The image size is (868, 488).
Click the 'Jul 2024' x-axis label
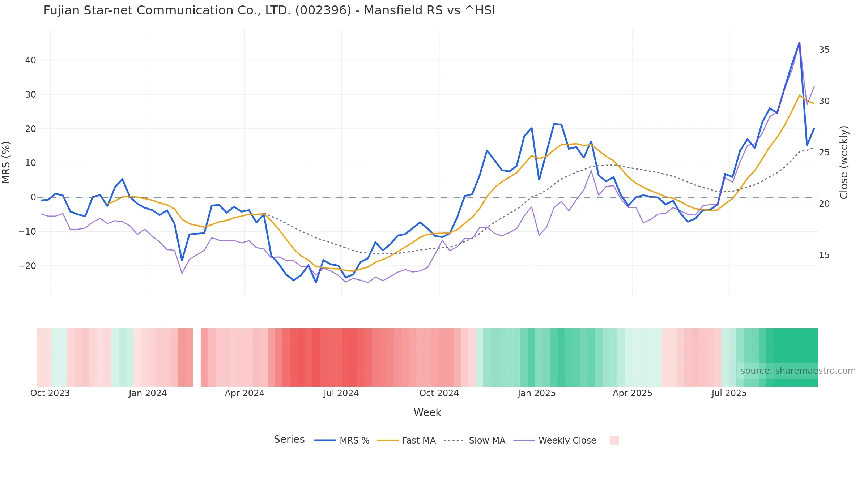pos(341,393)
